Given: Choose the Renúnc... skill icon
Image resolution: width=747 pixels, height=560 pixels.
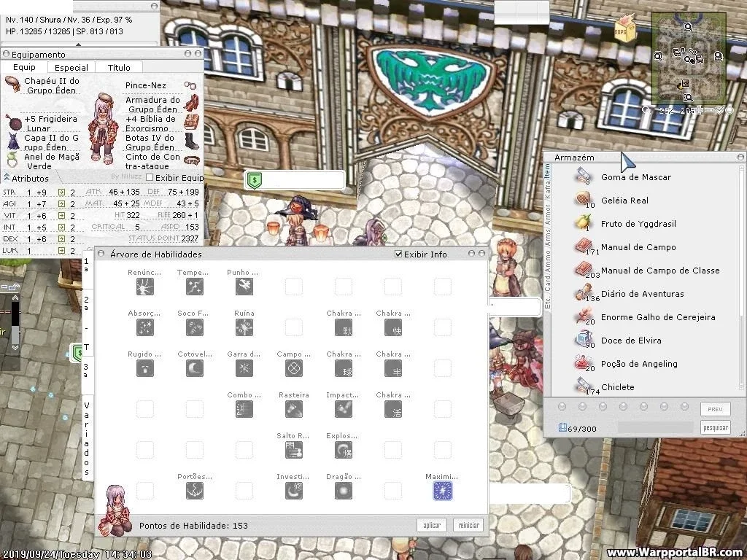Looking at the screenshot, I should pos(145,287).
